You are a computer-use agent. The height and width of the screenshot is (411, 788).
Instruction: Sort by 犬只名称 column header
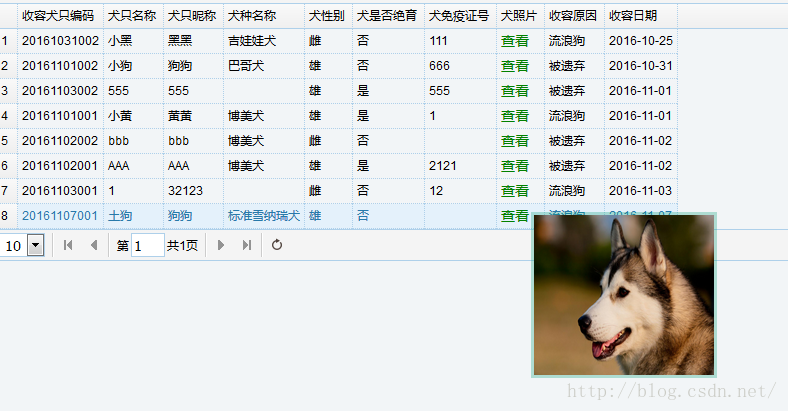(x=132, y=16)
